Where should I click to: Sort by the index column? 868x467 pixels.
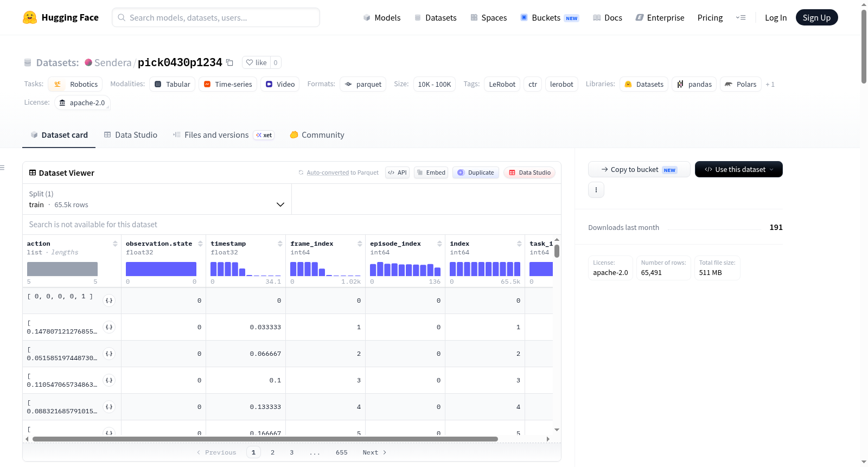[519, 244]
